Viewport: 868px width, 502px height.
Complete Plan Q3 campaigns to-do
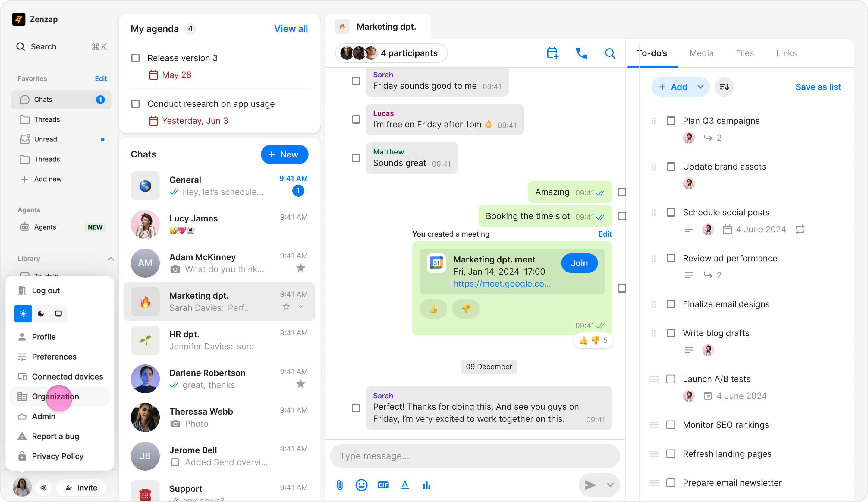click(x=671, y=121)
